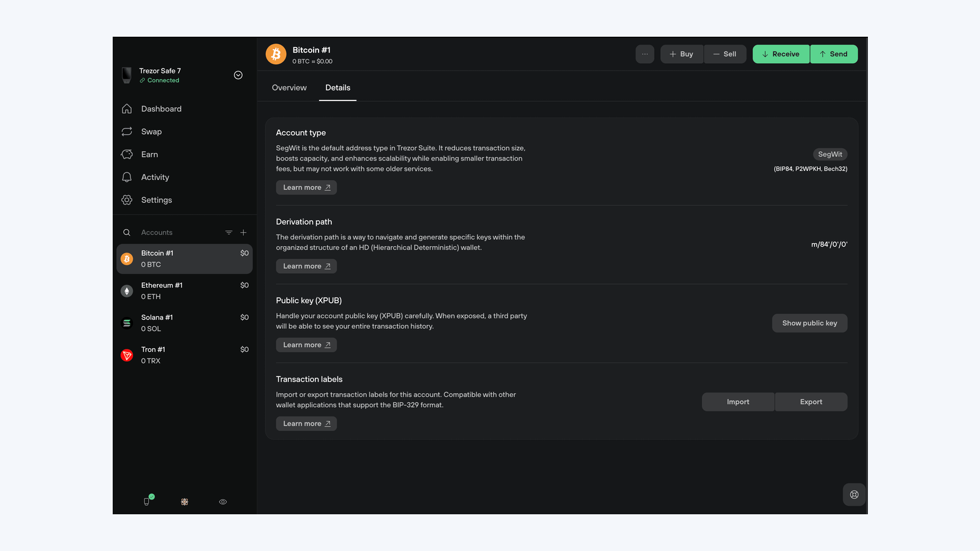This screenshot has width=980, height=551.
Task: Open Learn more under Transaction labels
Action: tap(306, 424)
